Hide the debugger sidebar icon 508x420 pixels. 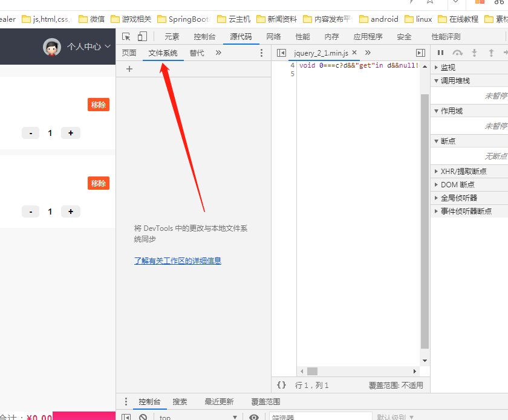coord(420,53)
